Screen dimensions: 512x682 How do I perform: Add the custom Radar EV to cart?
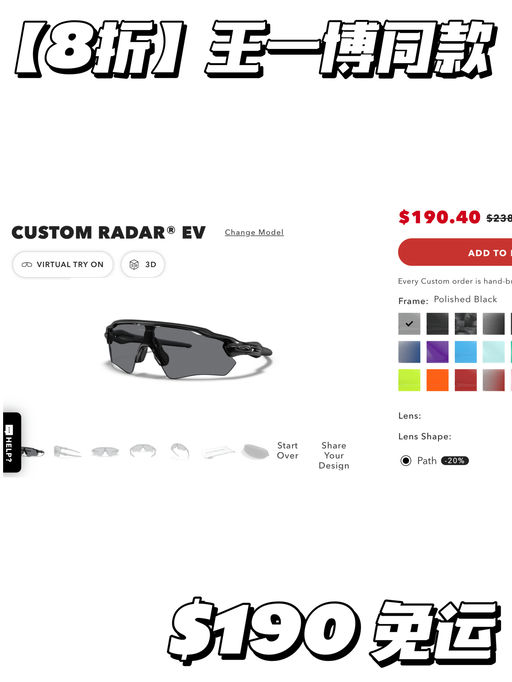tap(455, 252)
